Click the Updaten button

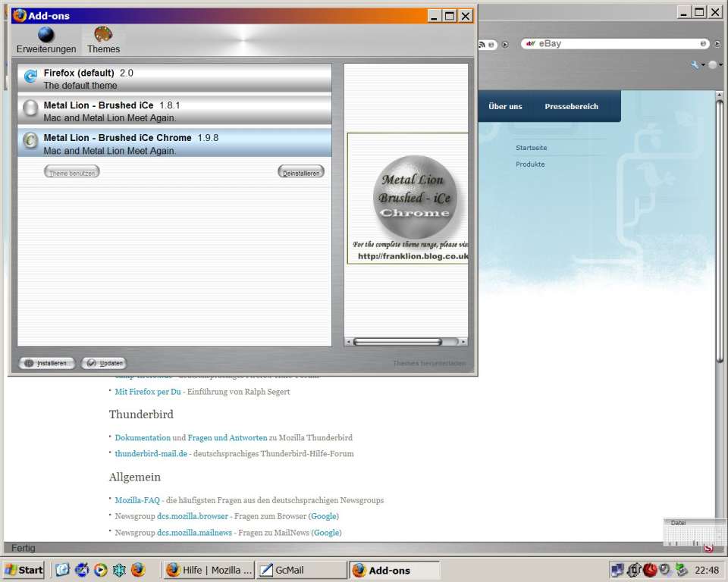(104, 363)
